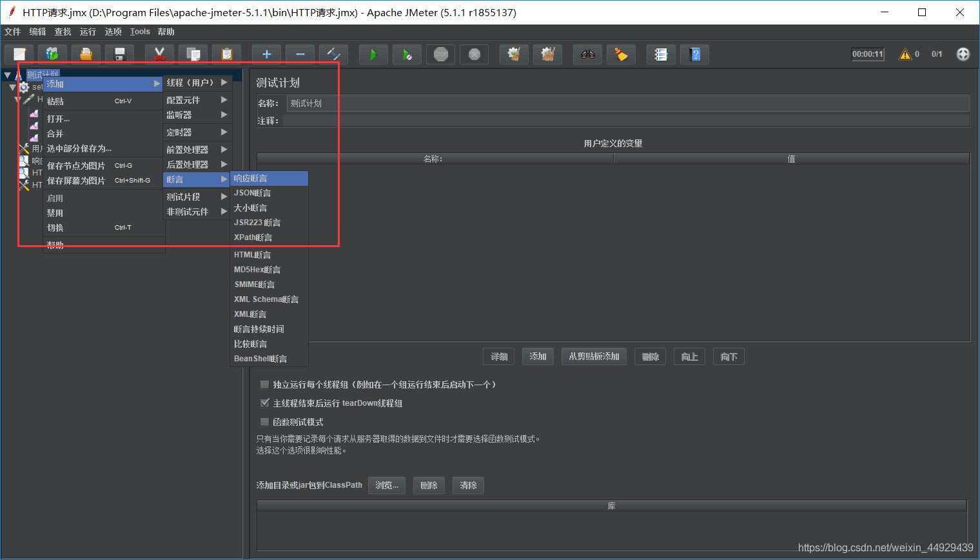Image resolution: width=980 pixels, height=560 pixels.
Task: Click the 浏览... button for ClassPath
Action: pos(387,485)
